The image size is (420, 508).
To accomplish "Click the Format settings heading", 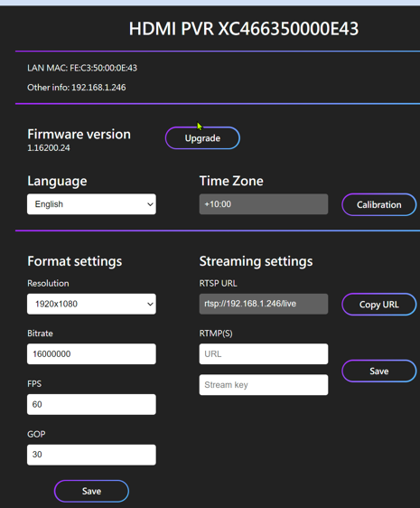I will click(74, 261).
